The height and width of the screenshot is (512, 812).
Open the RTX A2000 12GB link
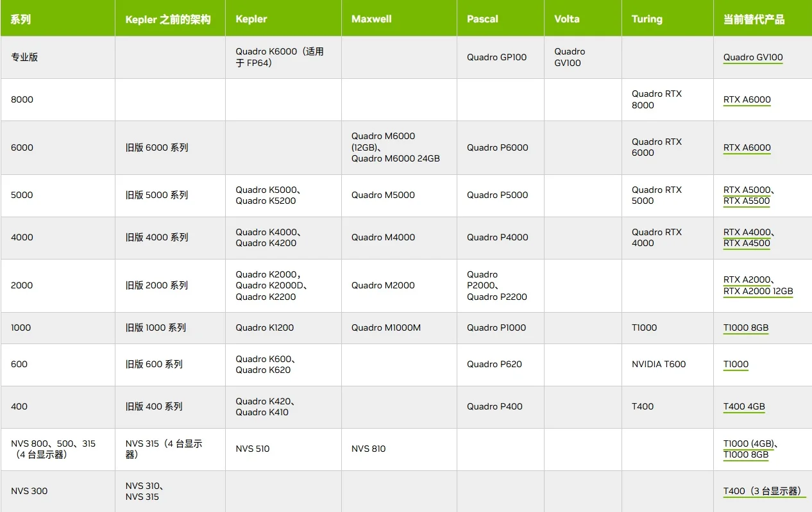coord(758,291)
